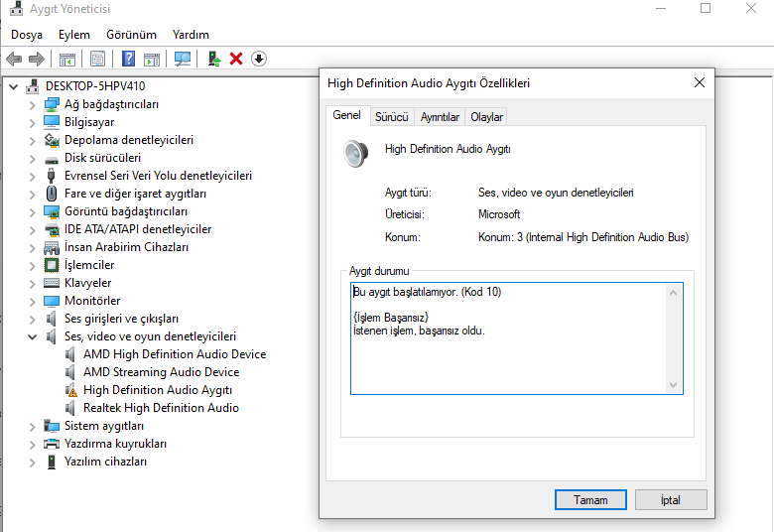The width and height of the screenshot is (774, 532).
Task: Open the Yardım menu
Action: (x=191, y=35)
